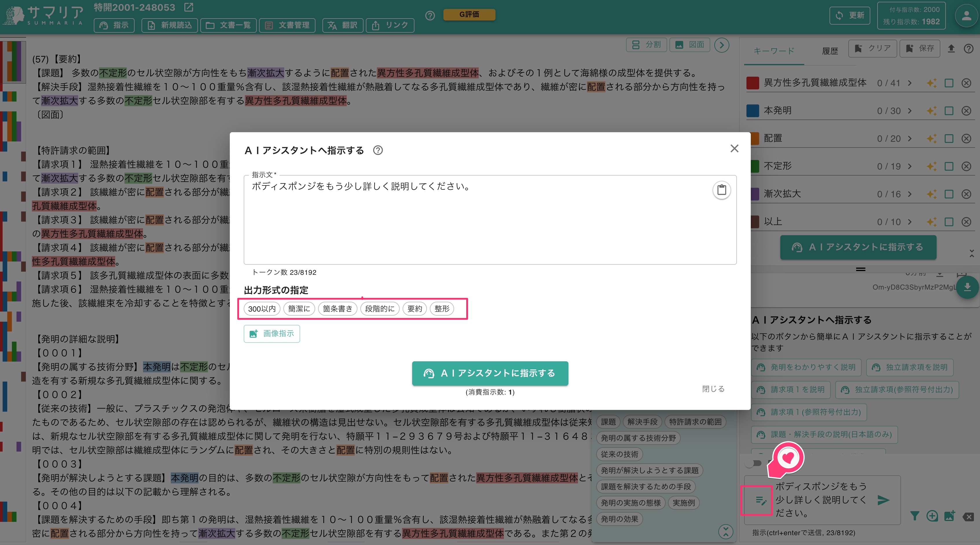The image size is (980, 545).
Task: Open the 指示 menu in header
Action: tap(114, 25)
